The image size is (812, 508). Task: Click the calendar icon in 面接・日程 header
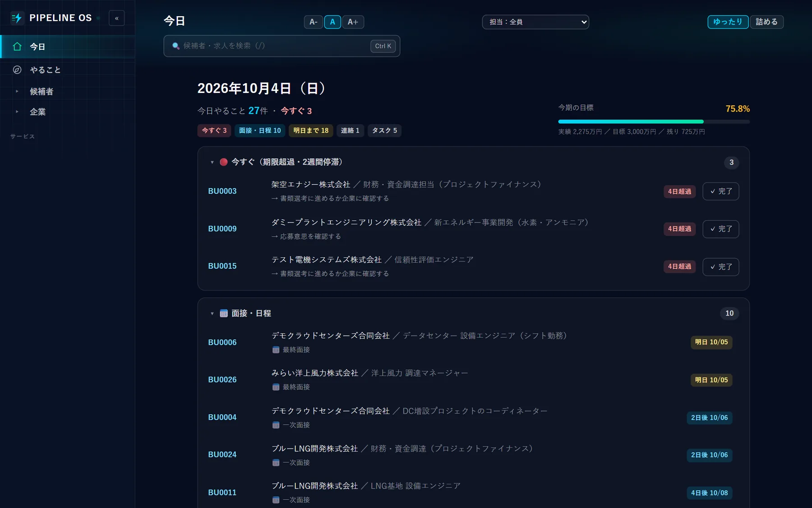[224, 313]
